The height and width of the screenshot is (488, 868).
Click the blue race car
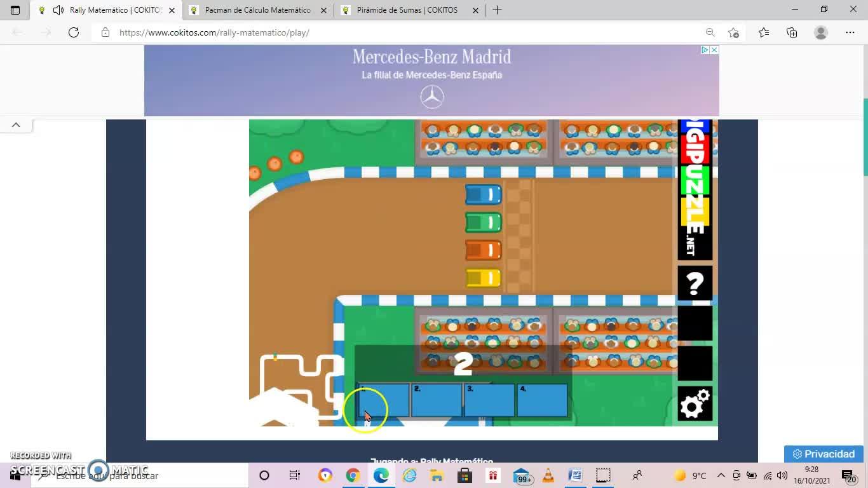tap(483, 194)
